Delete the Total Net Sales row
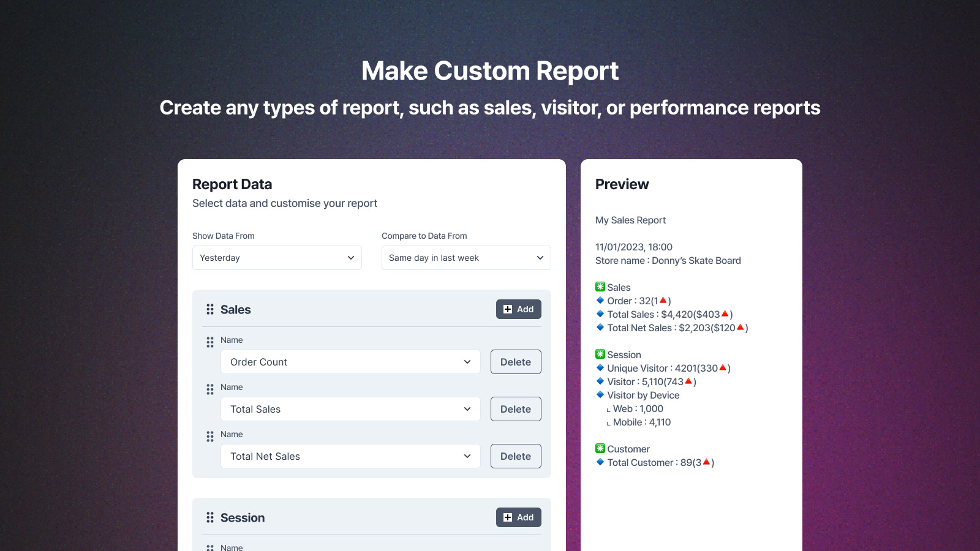980x551 pixels. 516,456
